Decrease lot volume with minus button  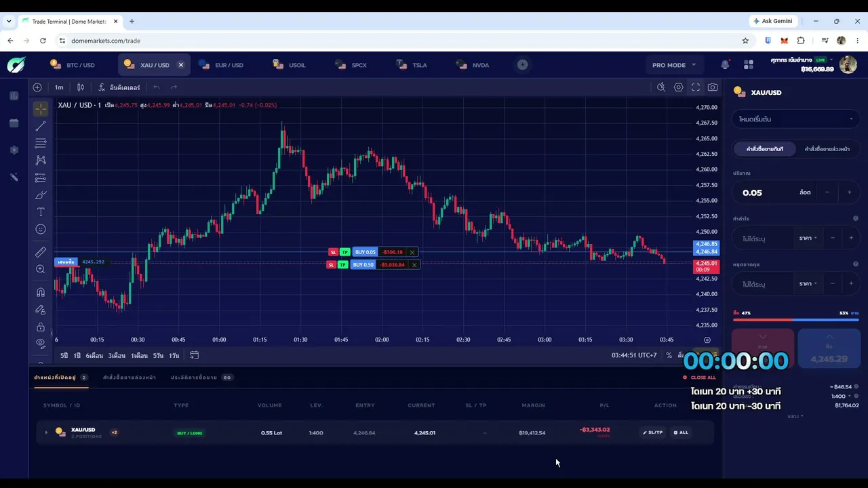click(827, 192)
